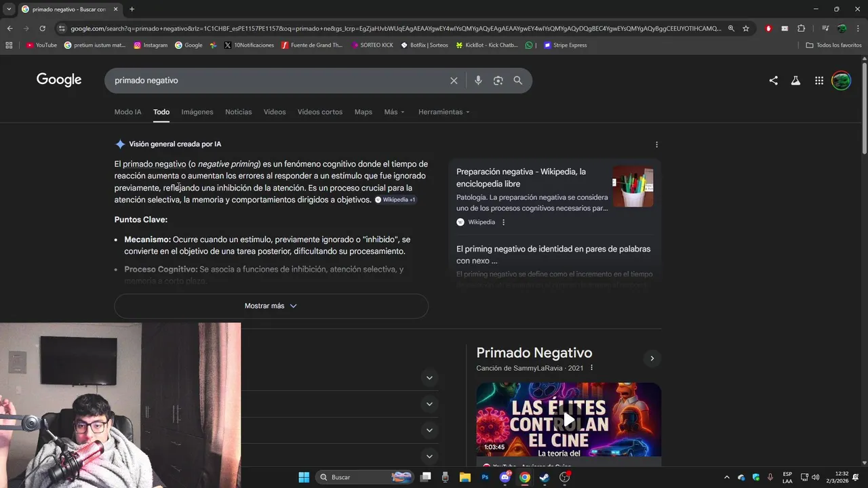Screen dimensions: 868x488
Task: Click the magnifying glass search button
Action: pyautogui.click(x=518, y=81)
